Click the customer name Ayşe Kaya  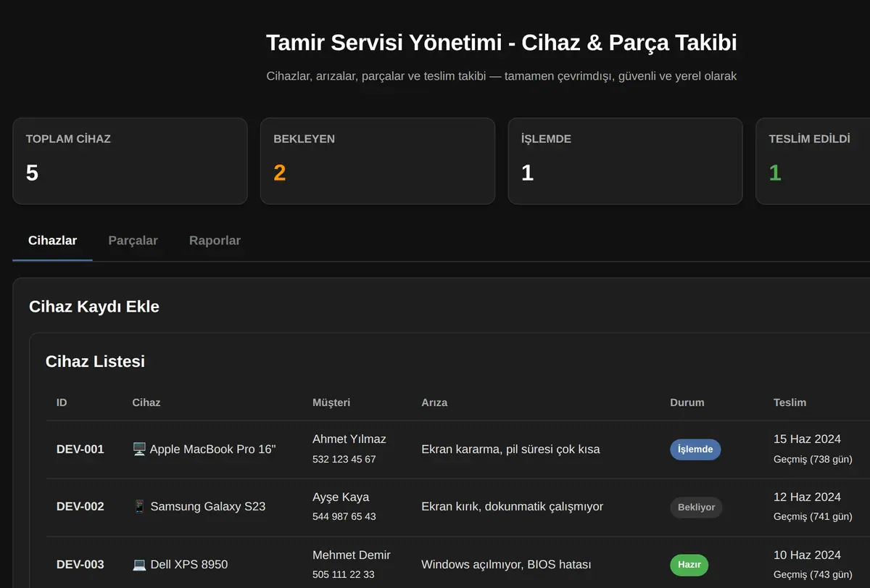coord(341,497)
